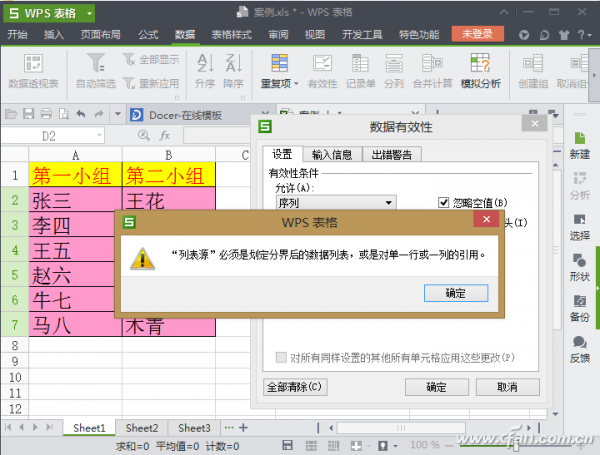This screenshot has height=455, width=600.
Task: Open the 重复项 dropdown menu
Action: [x=280, y=71]
